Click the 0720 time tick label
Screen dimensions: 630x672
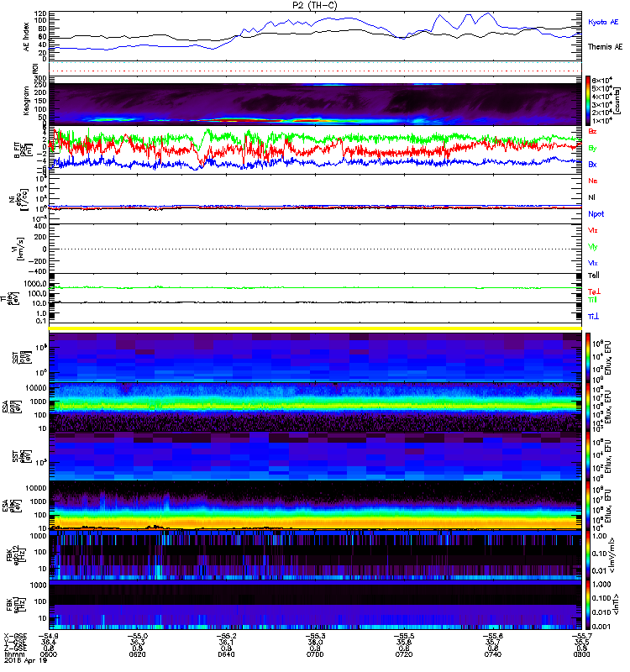404,654
